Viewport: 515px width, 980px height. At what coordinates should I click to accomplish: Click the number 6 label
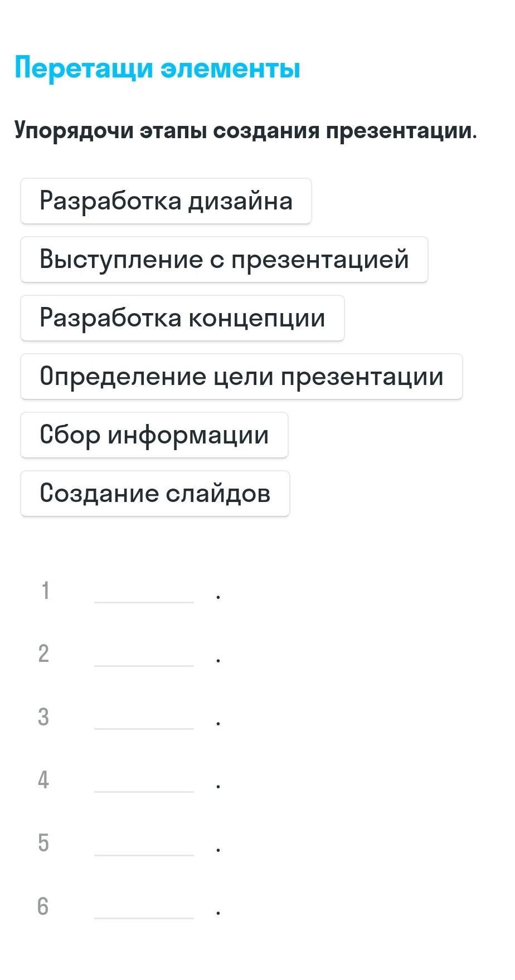[43, 906]
